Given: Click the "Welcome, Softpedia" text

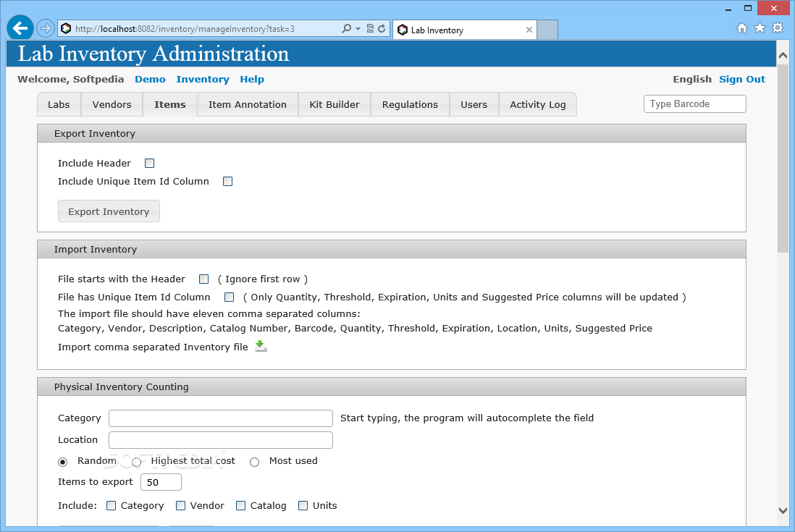Looking at the screenshot, I should pos(70,79).
